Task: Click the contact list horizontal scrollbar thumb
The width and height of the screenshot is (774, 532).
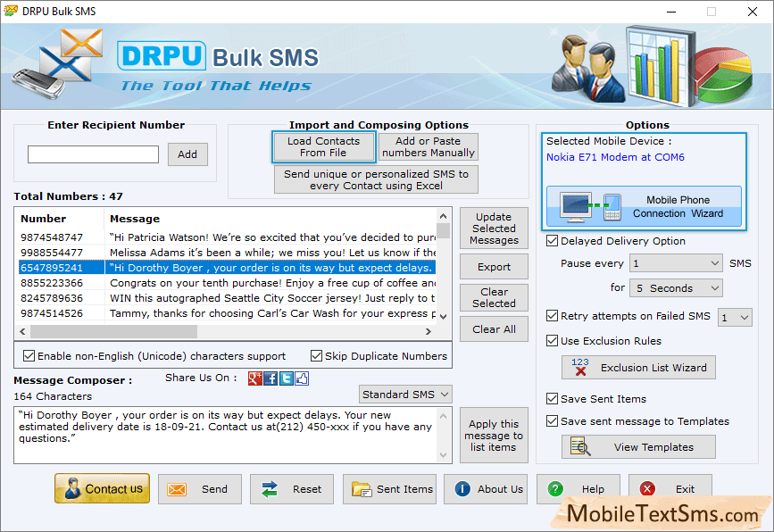Action: coord(114,332)
